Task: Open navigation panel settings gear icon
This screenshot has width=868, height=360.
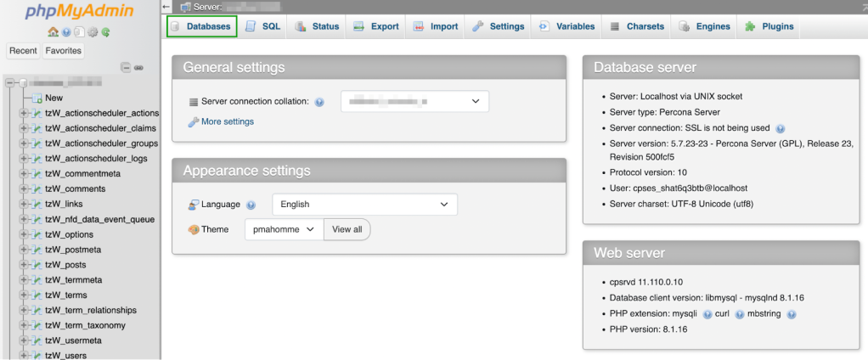Action: [x=93, y=32]
